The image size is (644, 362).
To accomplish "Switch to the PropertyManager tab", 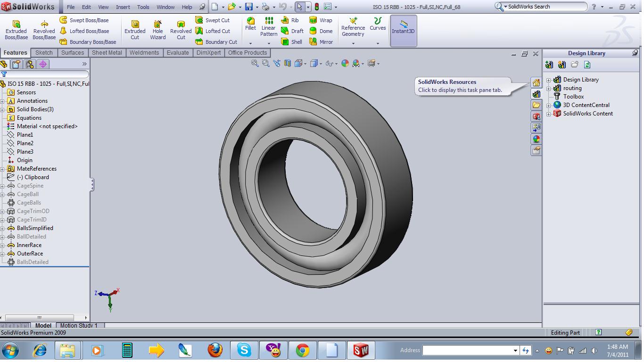I will 17,64.
